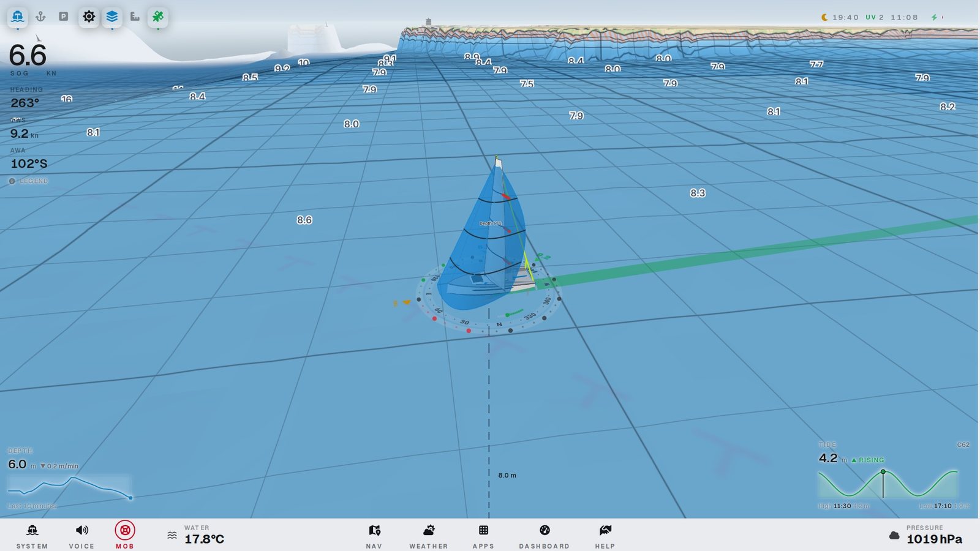Click the 8.6 depth sounding
This screenshot has width=980, height=551.
[x=304, y=220]
